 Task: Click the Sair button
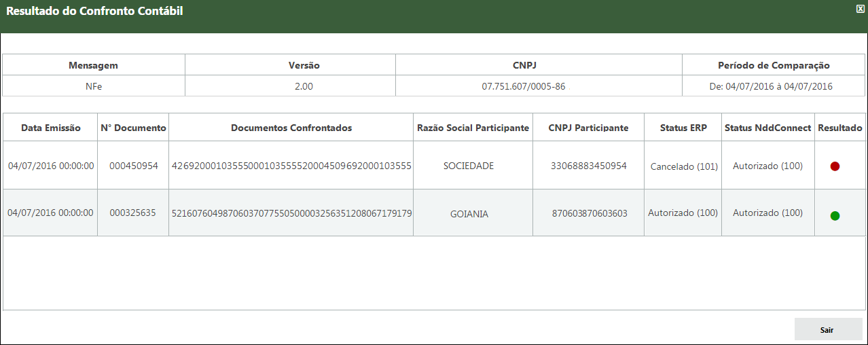tap(828, 329)
